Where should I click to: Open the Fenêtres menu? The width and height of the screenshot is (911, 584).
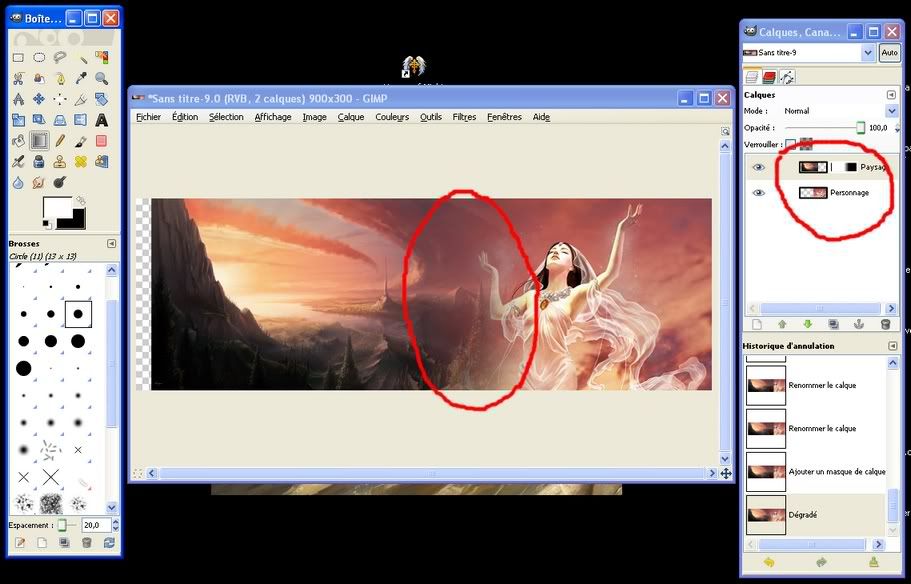pos(504,117)
